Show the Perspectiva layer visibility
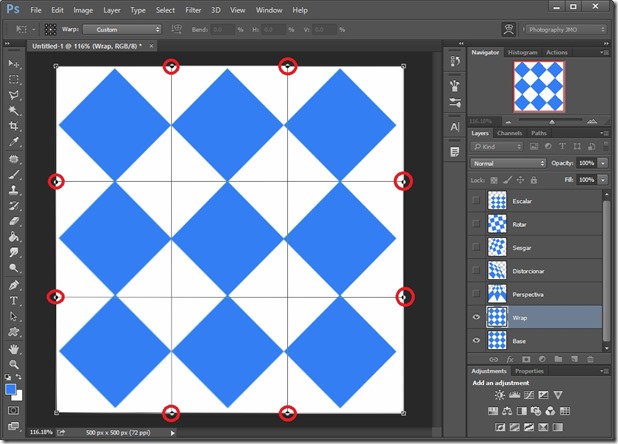 tap(476, 294)
